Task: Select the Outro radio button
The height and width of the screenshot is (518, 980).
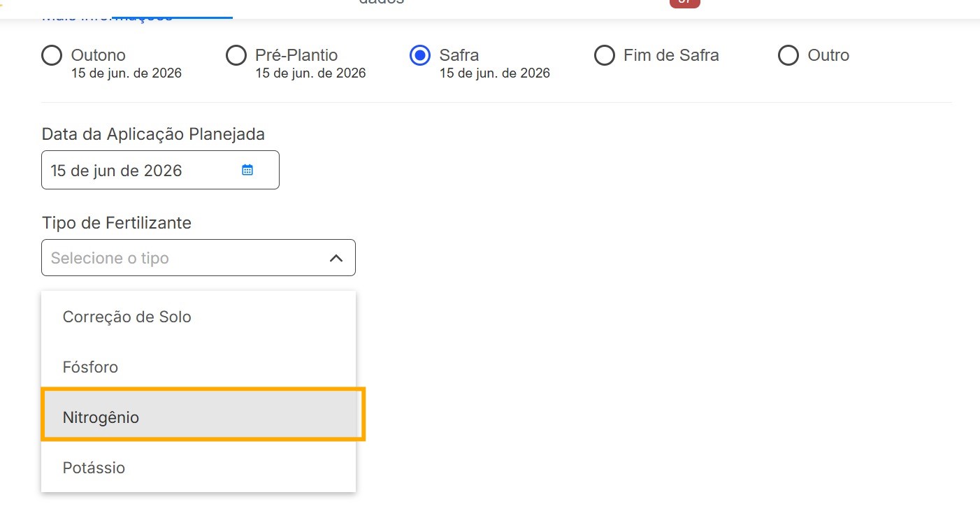Action: tap(788, 55)
